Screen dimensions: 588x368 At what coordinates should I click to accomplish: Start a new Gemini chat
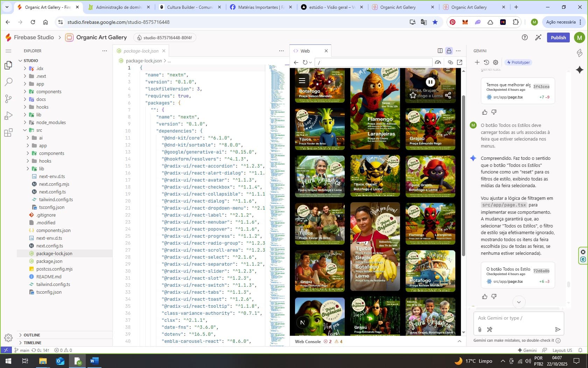[477, 62]
